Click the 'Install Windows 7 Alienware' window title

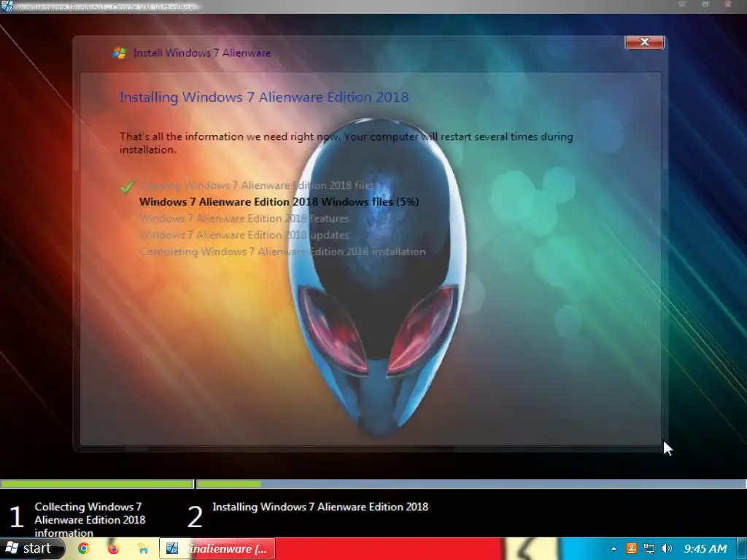202,52
